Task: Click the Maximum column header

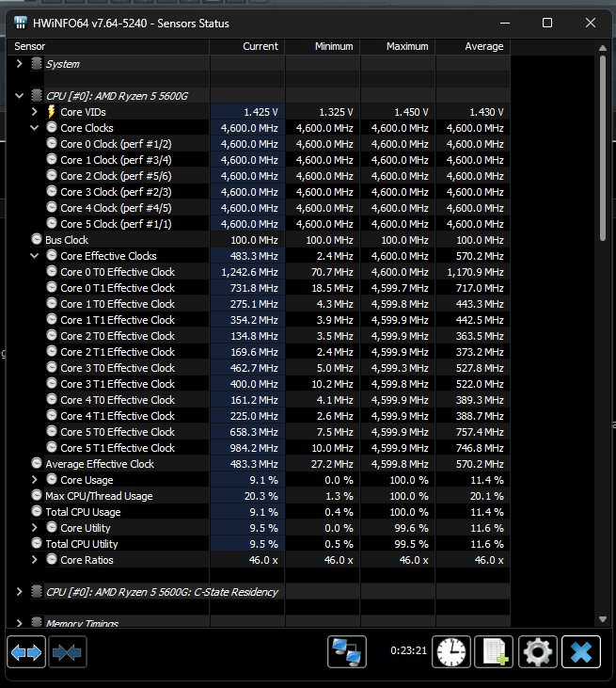Action: pos(398,46)
